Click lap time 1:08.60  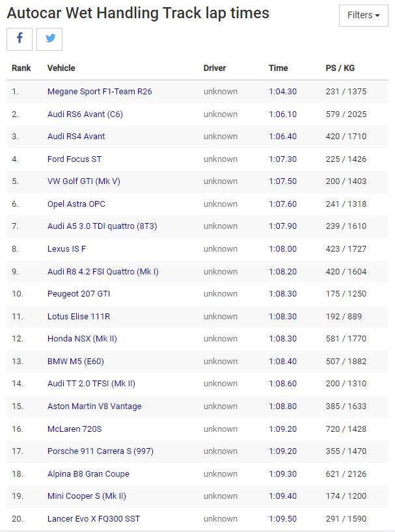tap(282, 384)
